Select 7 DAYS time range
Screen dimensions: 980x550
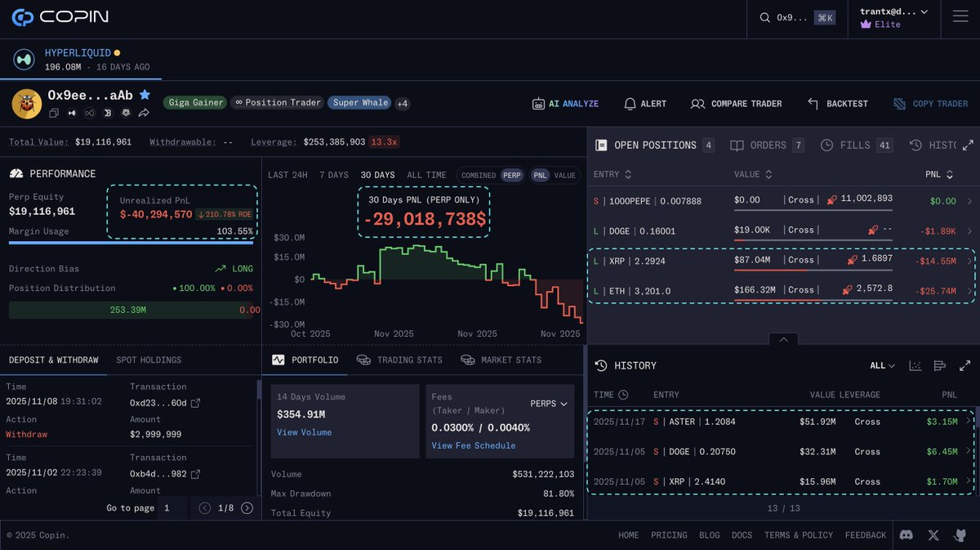334,175
